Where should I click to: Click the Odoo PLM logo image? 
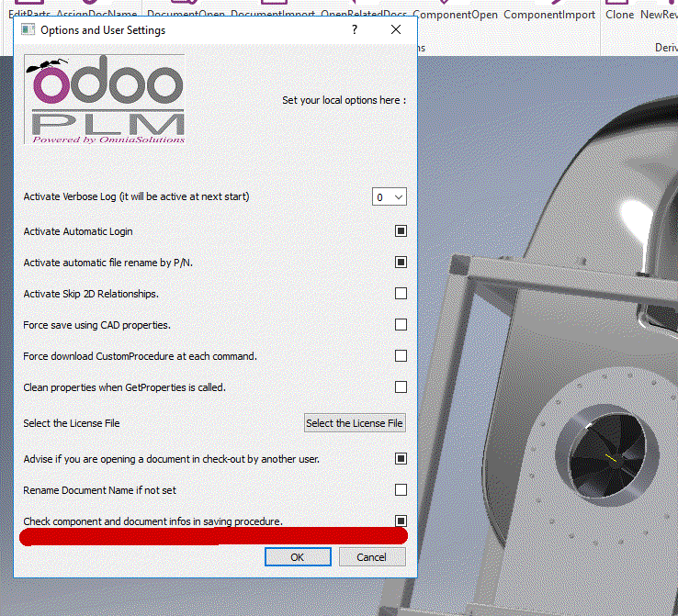click(104, 100)
